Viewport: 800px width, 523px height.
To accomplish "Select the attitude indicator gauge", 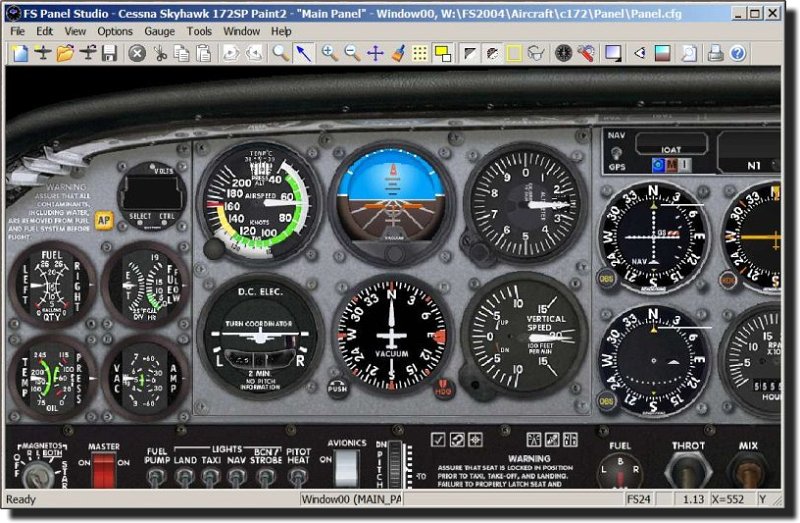I will [392, 203].
